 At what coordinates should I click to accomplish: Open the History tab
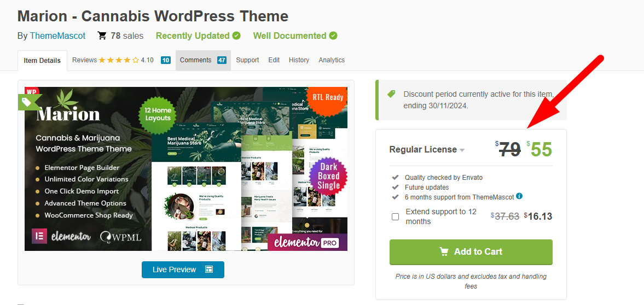[299, 60]
